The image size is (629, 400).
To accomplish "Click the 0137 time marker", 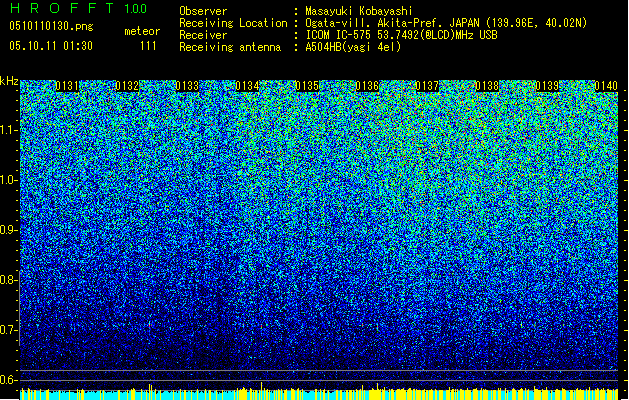I will [427, 86].
